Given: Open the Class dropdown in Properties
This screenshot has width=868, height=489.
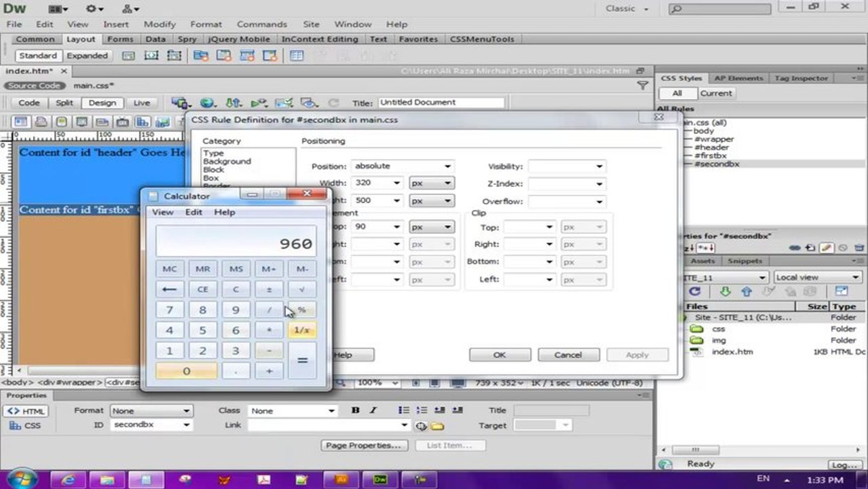Looking at the screenshot, I should click(x=293, y=411).
